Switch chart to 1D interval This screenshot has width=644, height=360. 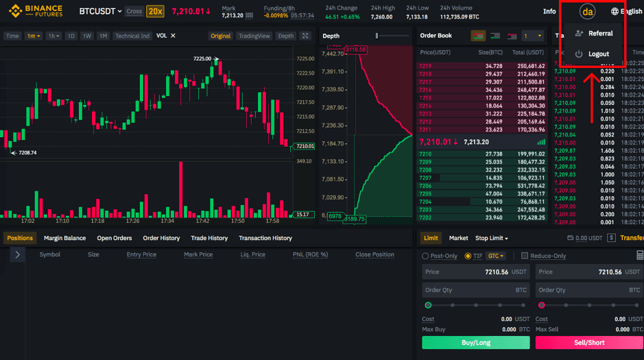(71, 36)
